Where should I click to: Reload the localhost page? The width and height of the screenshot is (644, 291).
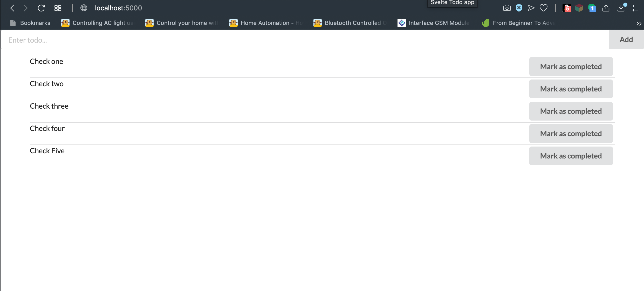tap(41, 8)
